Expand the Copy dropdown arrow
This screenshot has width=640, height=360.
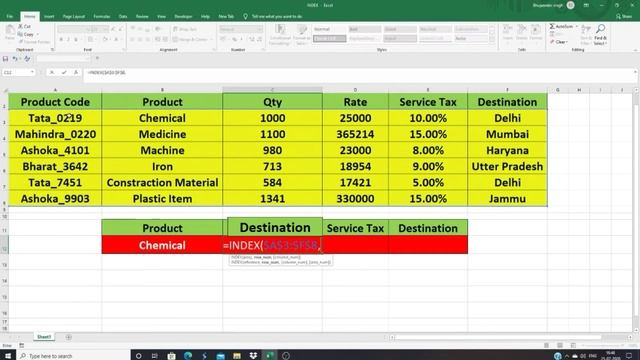38,34
